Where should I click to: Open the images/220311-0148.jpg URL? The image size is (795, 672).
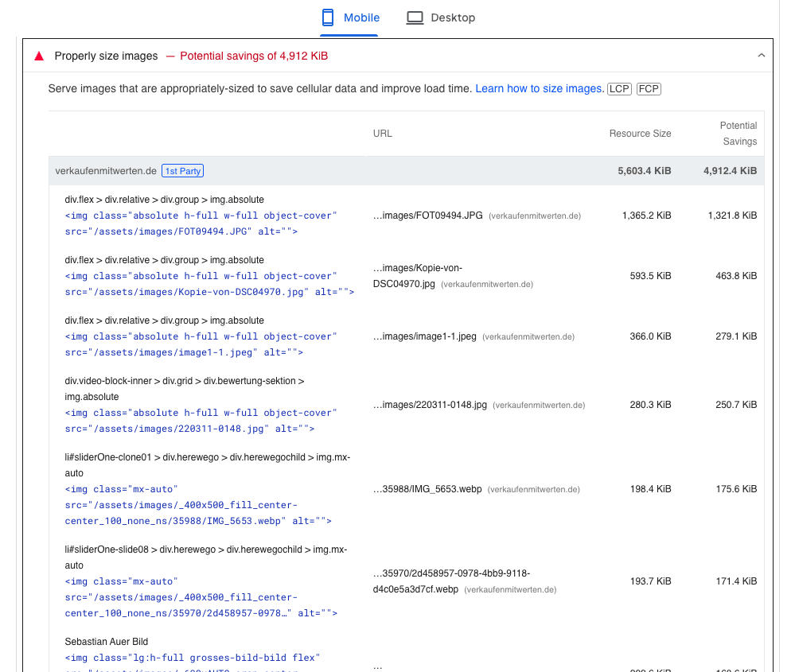pos(430,405)
